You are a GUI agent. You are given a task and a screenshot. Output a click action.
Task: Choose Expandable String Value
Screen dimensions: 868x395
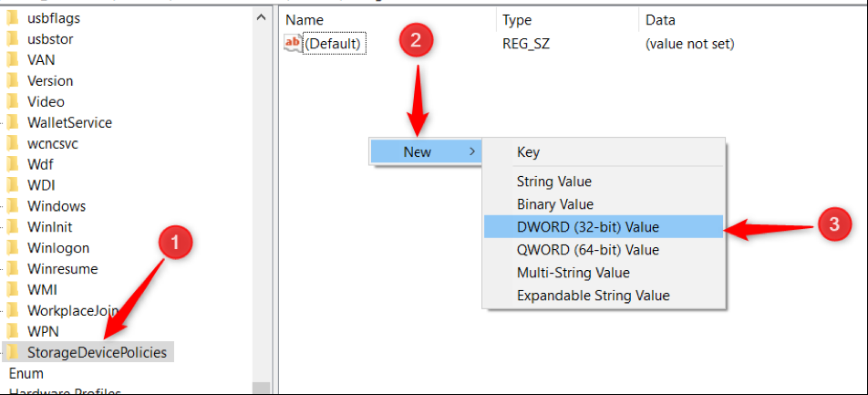[x=593, y=296]
